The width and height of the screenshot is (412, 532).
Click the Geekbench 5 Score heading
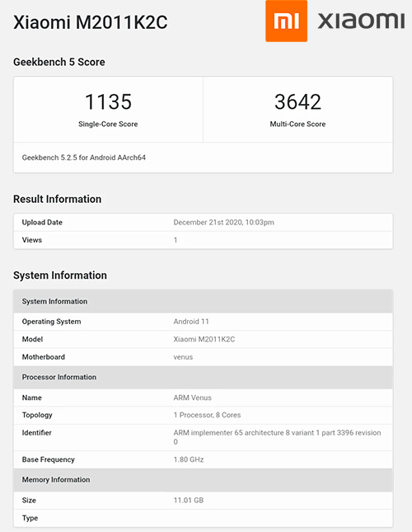[59, 62]
